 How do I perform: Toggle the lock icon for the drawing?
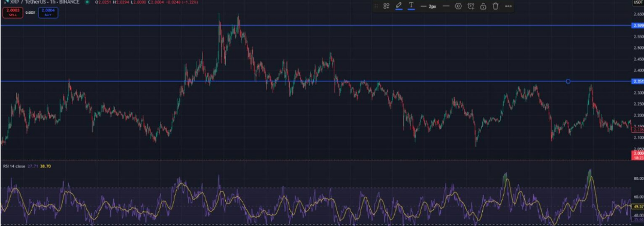coord(483,6)
